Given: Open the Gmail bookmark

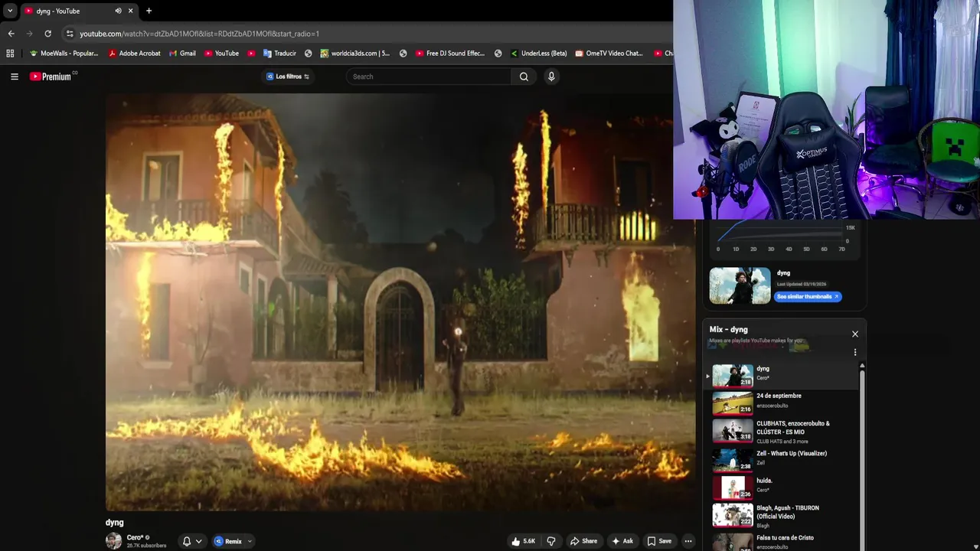Looking at the screenshot, I should [x=181, y=54].
